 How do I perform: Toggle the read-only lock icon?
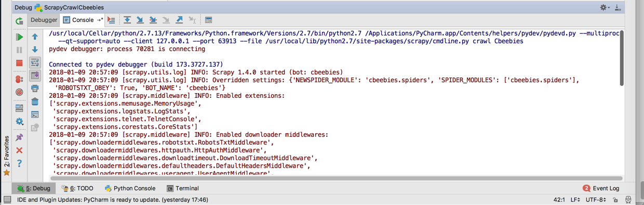(x=615, y=200)
